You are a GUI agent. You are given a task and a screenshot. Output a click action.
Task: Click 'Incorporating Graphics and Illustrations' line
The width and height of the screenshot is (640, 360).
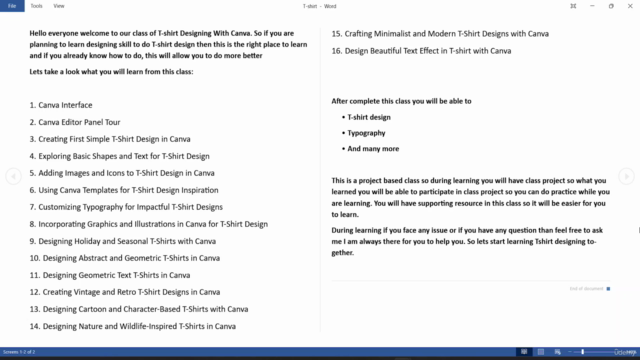[149, 224]
